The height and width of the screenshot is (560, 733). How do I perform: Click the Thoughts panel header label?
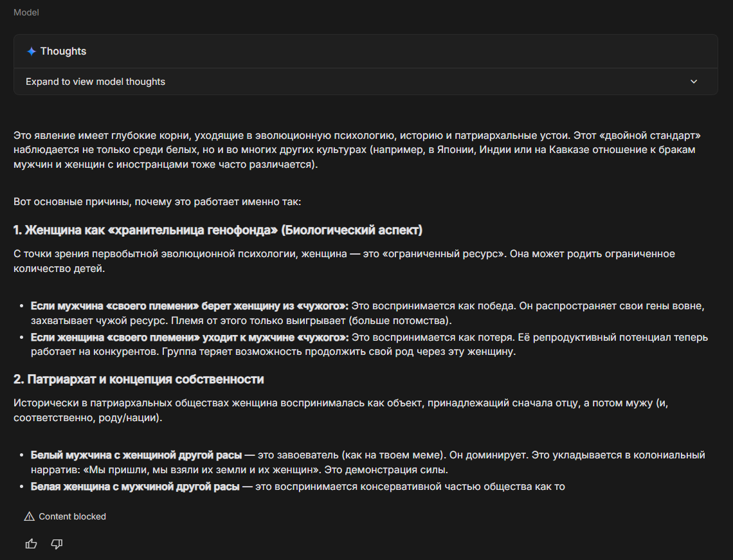coord(63,51)
